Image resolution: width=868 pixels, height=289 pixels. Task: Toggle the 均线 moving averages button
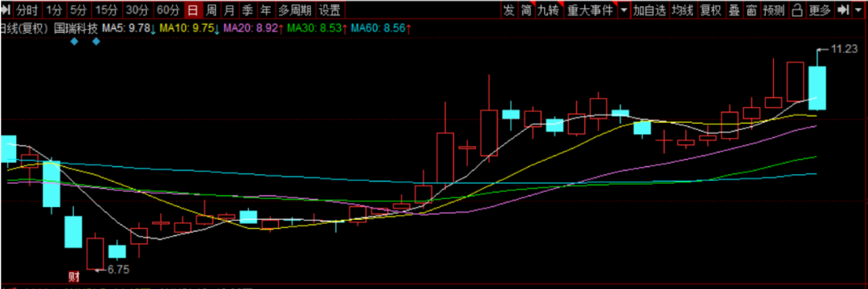(x=682, y=10)
